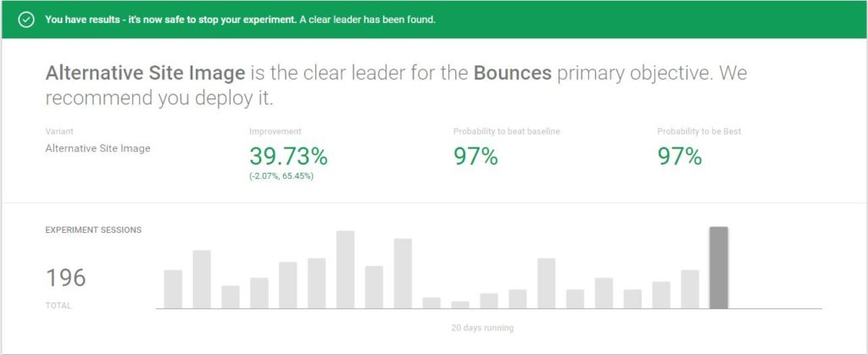Select the dark gray final bar in chart
This screenshot has height=355, width=868.
[x=718, y=267]
